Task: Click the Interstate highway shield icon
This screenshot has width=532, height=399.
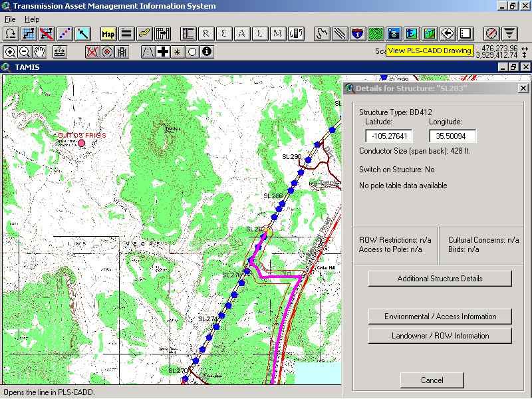Action: (358, 33)
